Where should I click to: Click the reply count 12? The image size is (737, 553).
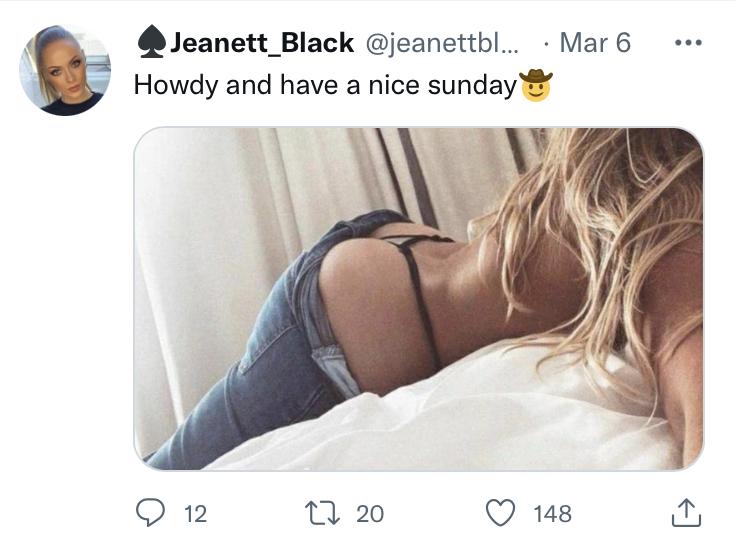195,514
